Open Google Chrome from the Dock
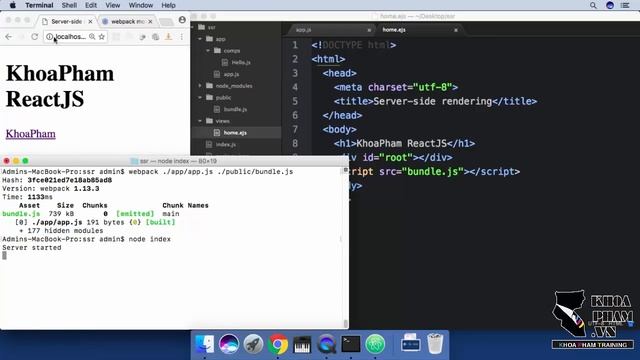640x360 pixels. click(278, 344)
